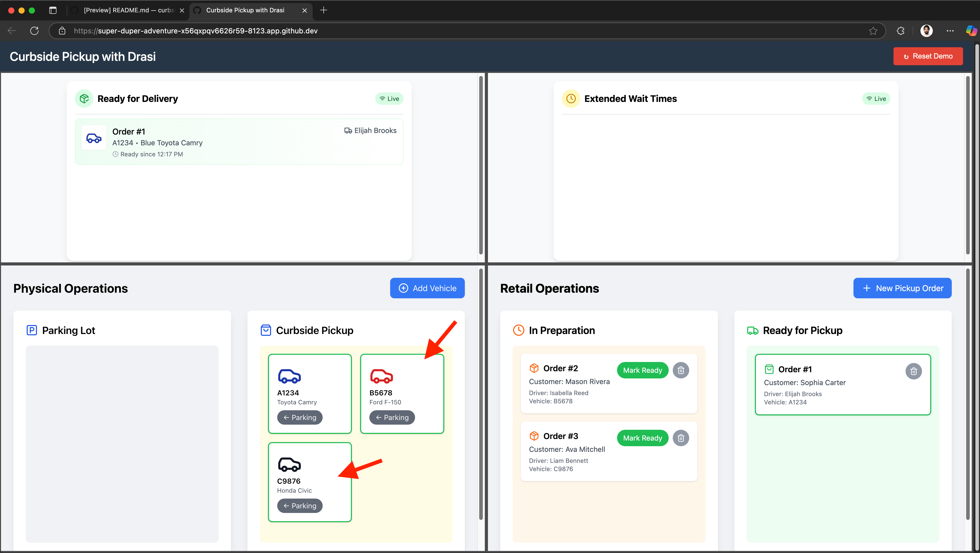
Task: Mark Order #3 as ready
Action: click(642, 438)
